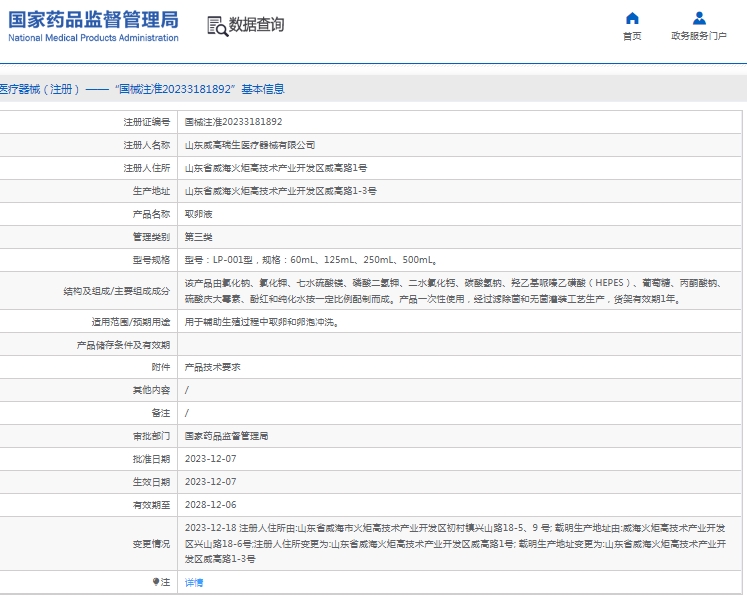This screenshot has width=747, height=599.
Task: Select registration number 国械注准20233181892 value
Action: [233, 122]
